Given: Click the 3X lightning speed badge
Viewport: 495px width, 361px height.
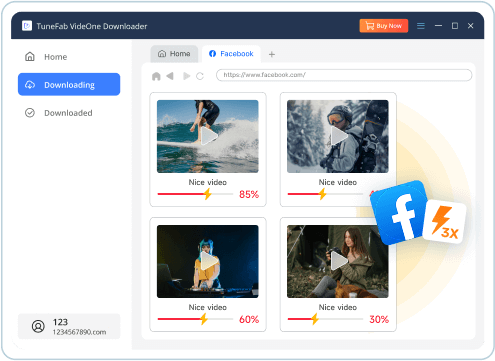Looking at the screenshot, I should 445,222.
